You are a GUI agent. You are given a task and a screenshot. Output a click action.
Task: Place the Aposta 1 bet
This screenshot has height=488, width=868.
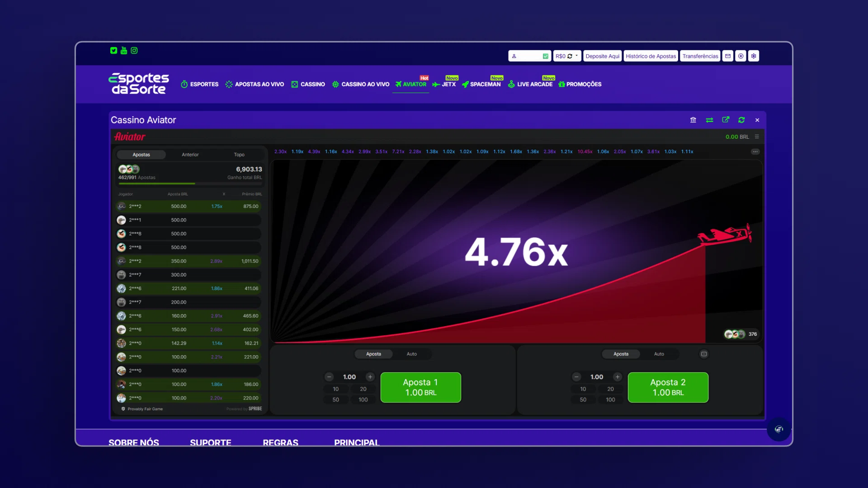(420, 387)
